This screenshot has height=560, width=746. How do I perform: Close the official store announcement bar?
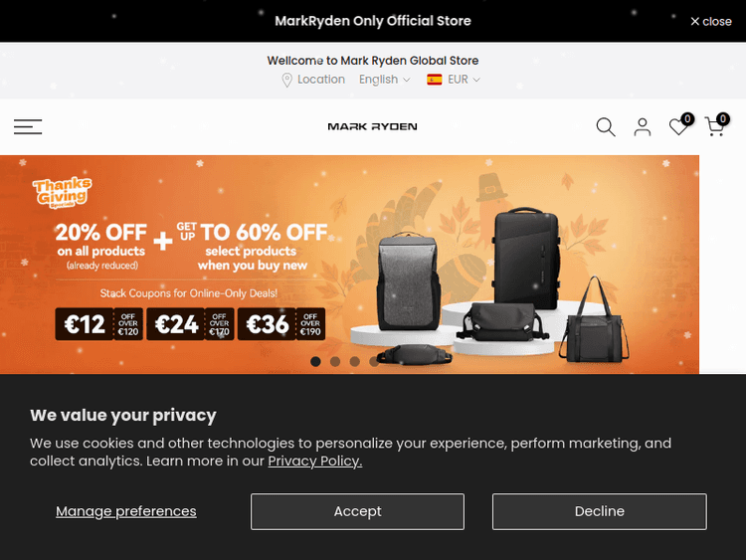711,22
